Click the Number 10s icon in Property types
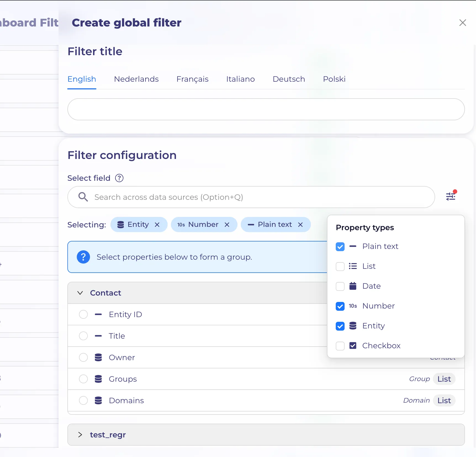The width and height of the screenshot is (476, 457). click(x=353, y=306)
